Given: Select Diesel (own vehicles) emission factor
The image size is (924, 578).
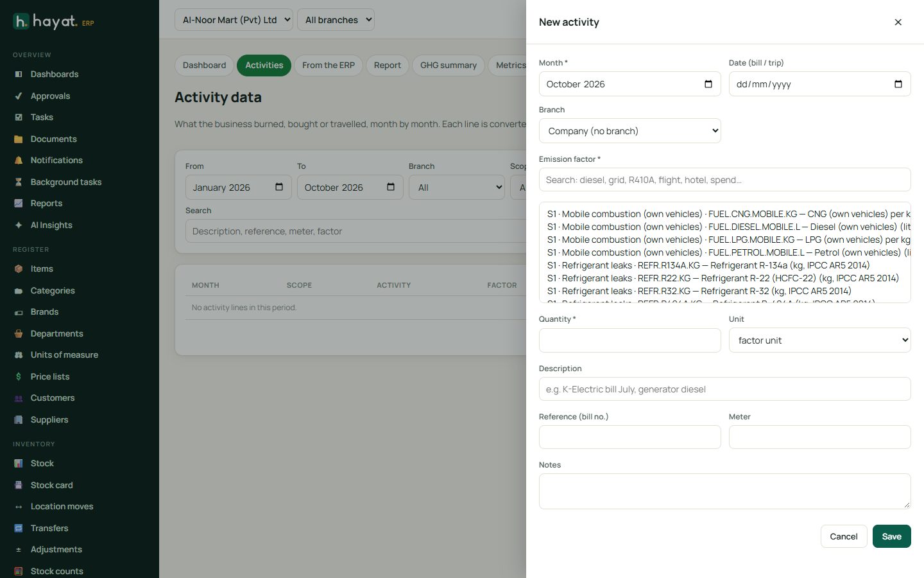Looking at the screenshot, I should [x=725, y=227].
